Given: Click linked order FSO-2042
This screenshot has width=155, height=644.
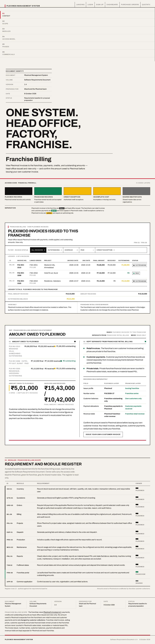Looking at the screenshot, I should tap(34, 273).
